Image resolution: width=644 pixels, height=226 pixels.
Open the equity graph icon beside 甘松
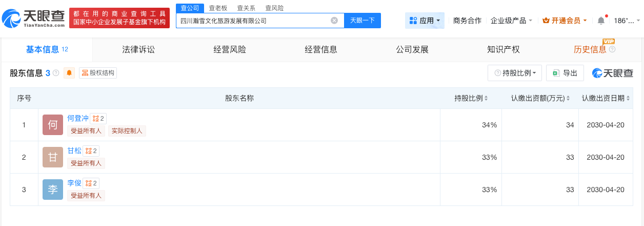(91, 151)
